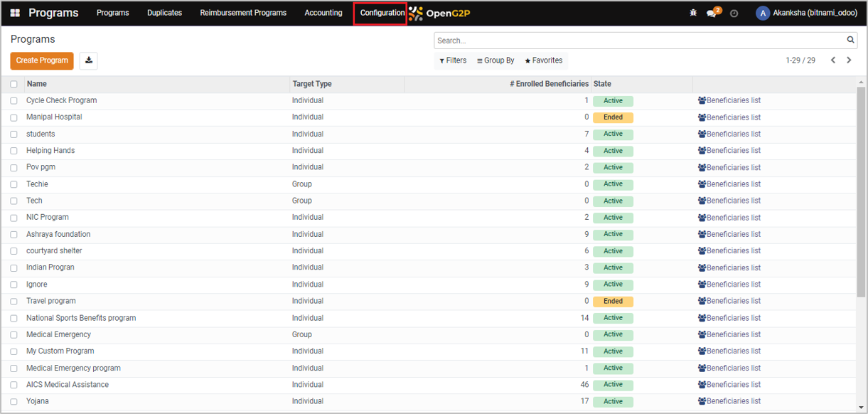Open the Configuration menu
This screenshot has height=414, width=868.
tap(382, 13)
